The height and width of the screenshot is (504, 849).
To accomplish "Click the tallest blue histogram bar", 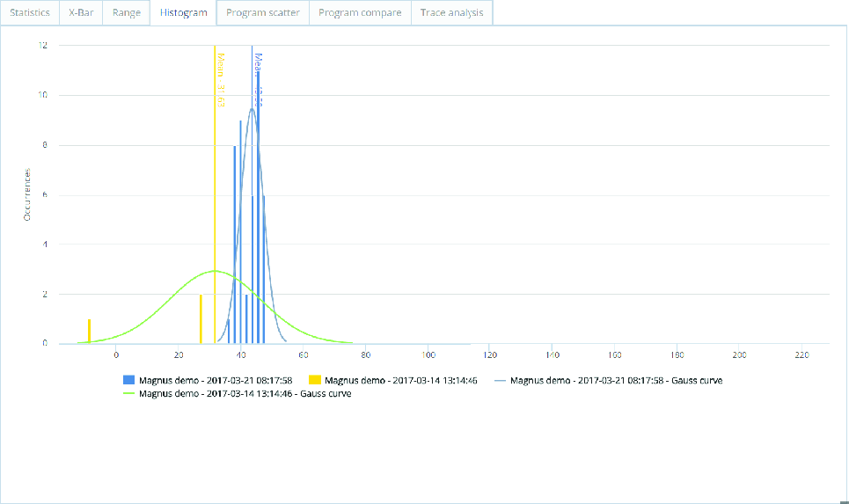I will [259, 208].
